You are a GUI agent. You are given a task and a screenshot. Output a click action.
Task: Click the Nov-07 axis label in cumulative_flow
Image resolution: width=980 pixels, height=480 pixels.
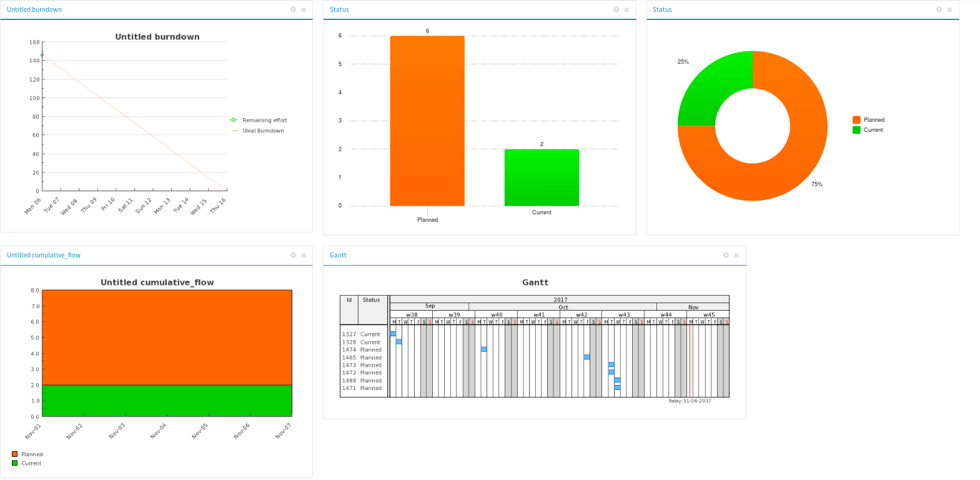coord(283,431)
